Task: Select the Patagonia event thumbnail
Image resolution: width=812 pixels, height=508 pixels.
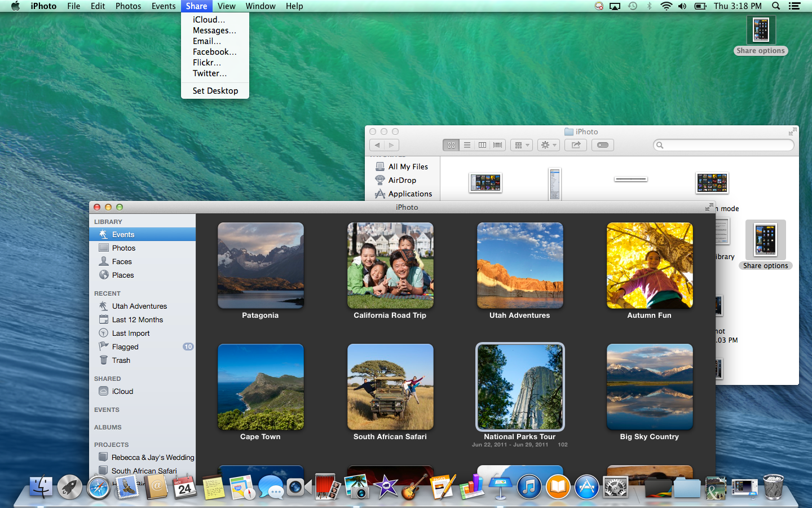Action: pos(261,265)
